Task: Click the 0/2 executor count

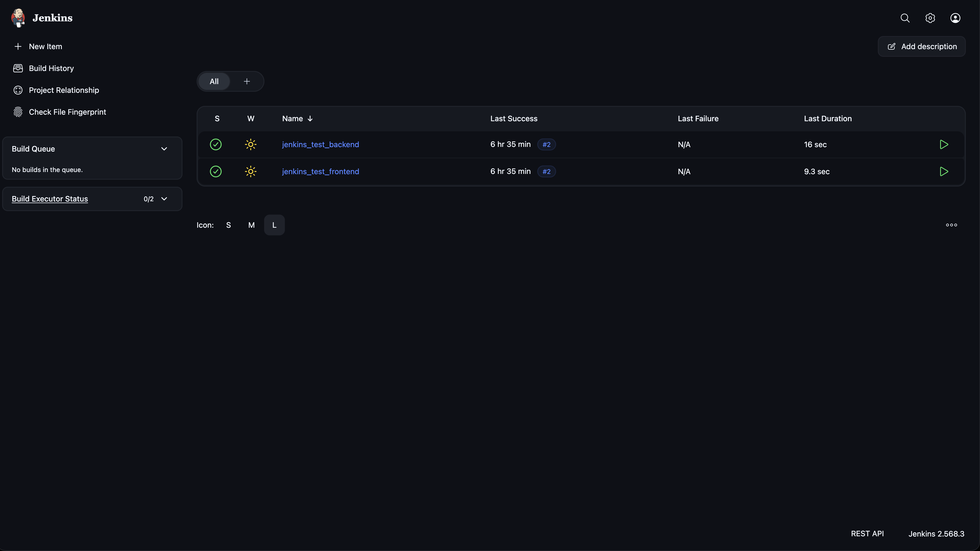Action: 149,199
